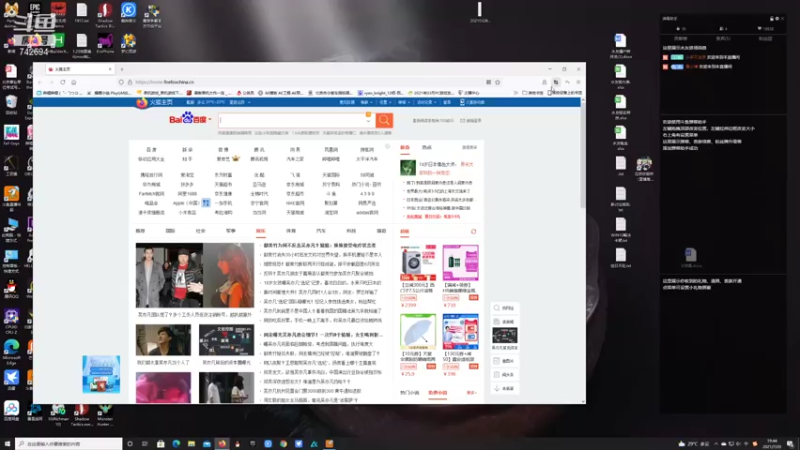
Task: Click the Windows taskbar search box
Action: tap(68, 444)
